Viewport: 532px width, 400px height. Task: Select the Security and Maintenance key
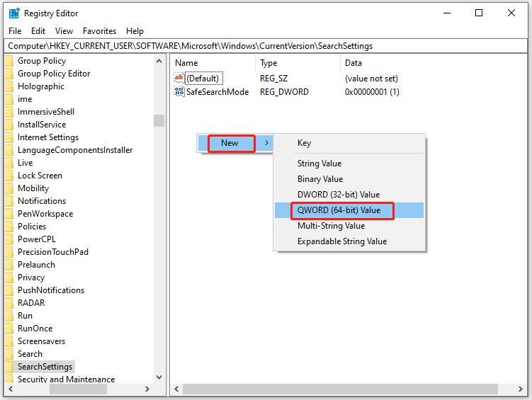click(66, 379)
